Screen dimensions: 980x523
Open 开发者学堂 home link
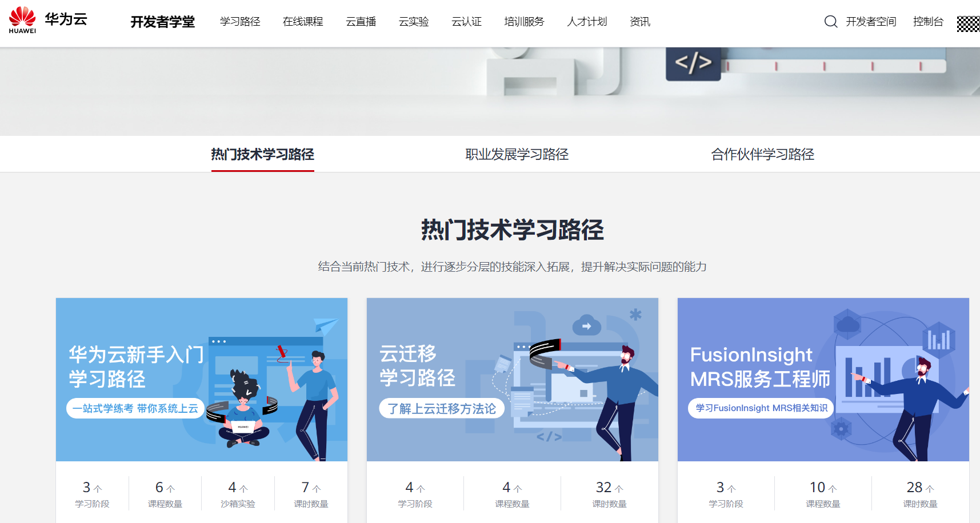pos(163,22)
